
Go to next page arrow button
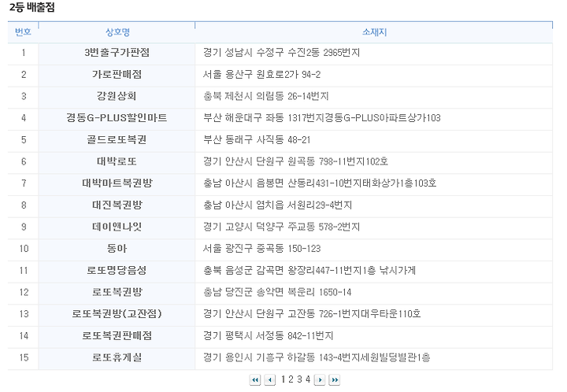click(x=320, y=379)
